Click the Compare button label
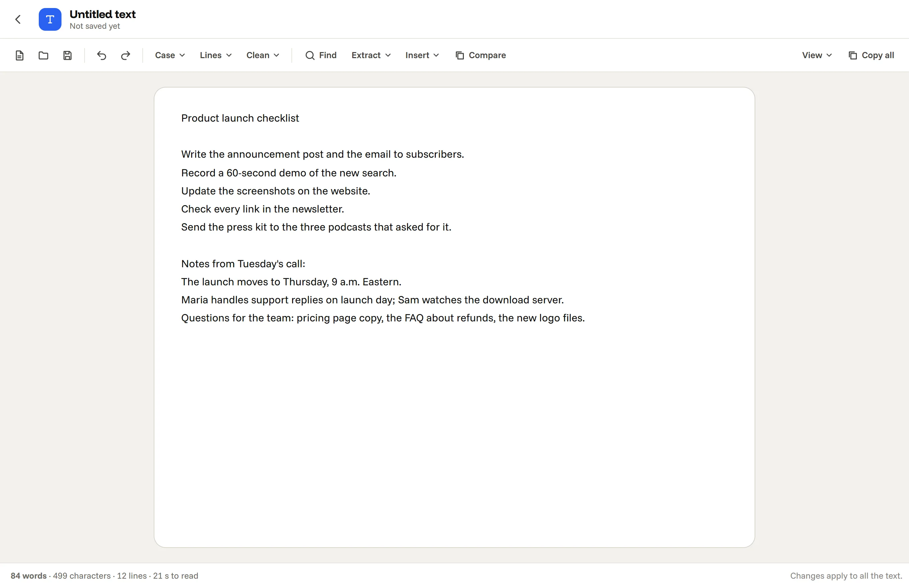This screenshot has width=909, height=588. pos(487,55)
